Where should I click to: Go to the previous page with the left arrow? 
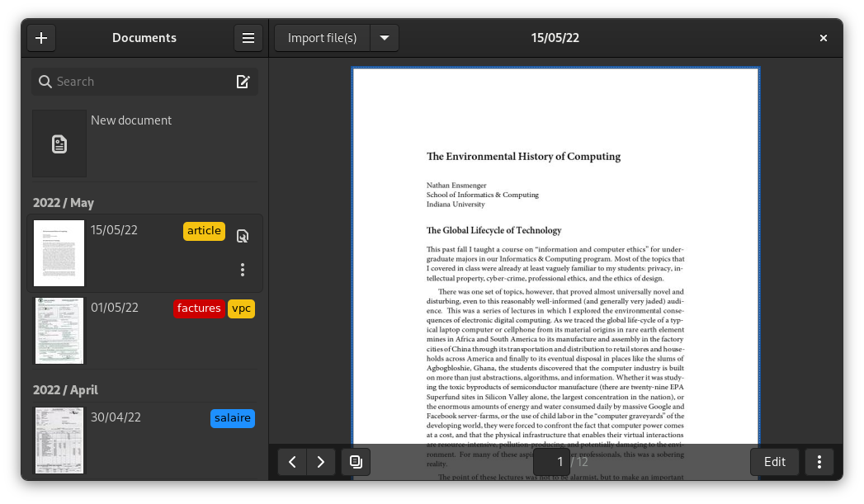pos(292,462)
